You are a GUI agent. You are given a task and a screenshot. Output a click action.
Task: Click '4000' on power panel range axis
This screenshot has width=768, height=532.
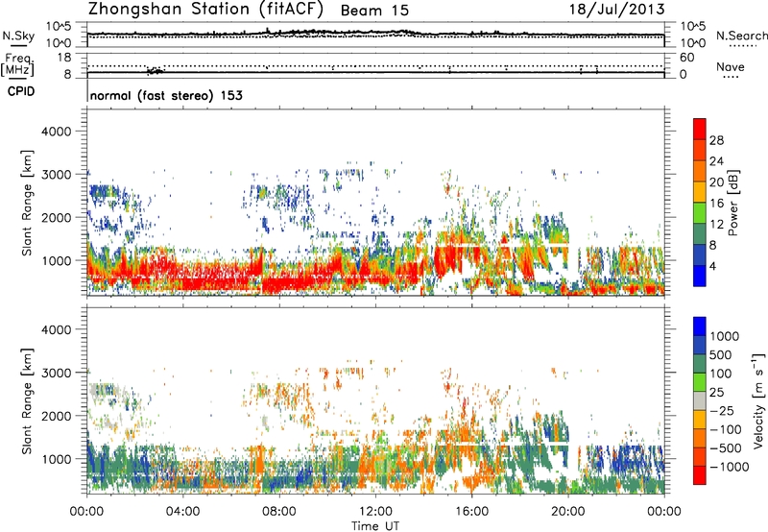(56, 132)
